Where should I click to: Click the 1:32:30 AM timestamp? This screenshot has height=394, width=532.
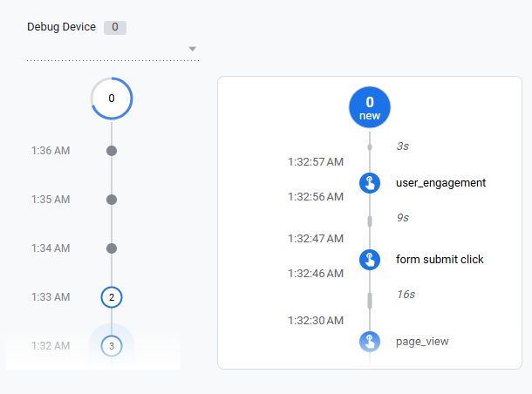[x=316, y=321]
